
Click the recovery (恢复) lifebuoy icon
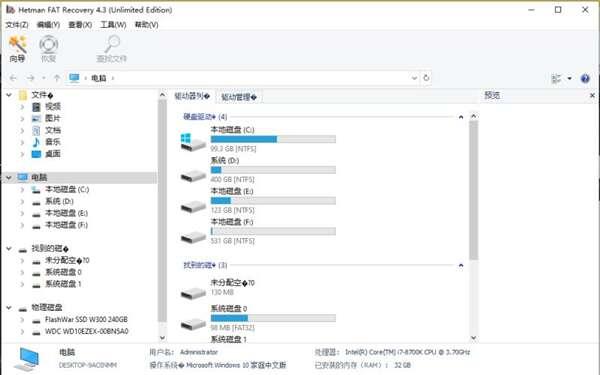49,44
